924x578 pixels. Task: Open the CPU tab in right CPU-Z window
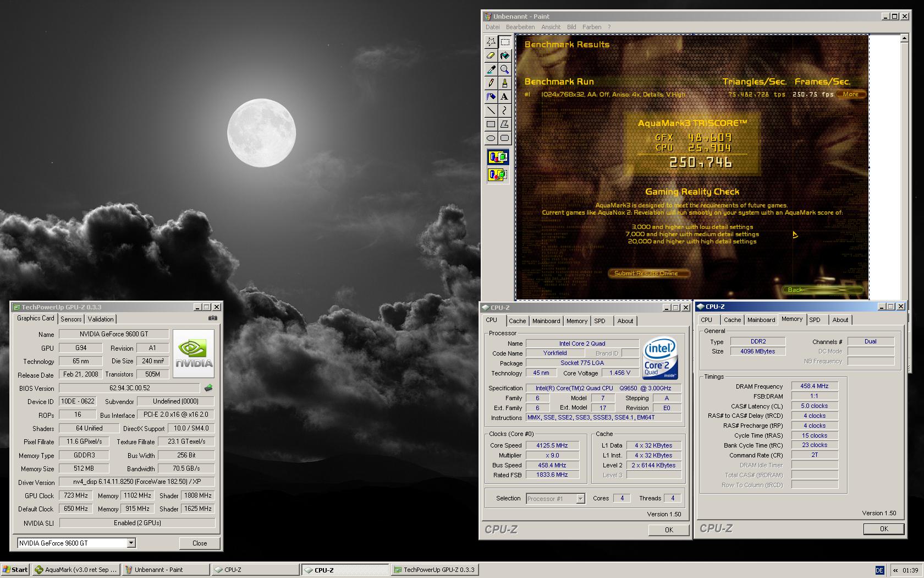[x=707, y=320]
